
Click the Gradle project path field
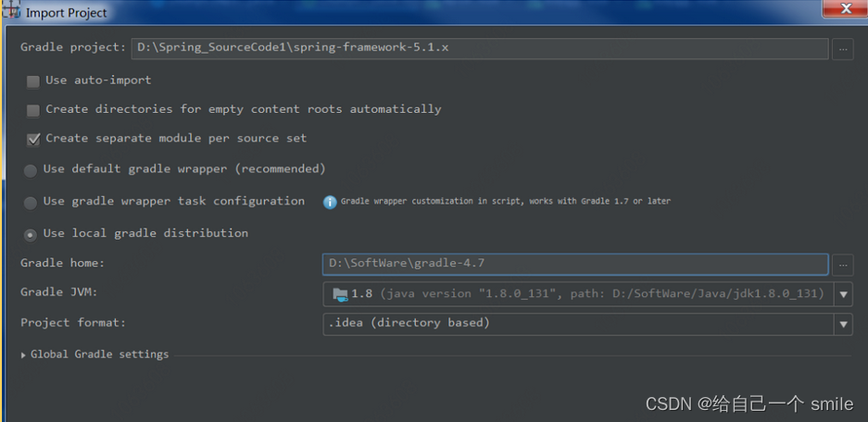(480, 49)
